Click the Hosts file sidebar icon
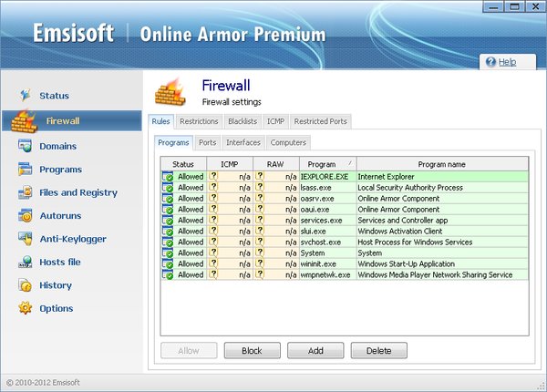This screenshot has height=392, width=547. tap(26, 262)
